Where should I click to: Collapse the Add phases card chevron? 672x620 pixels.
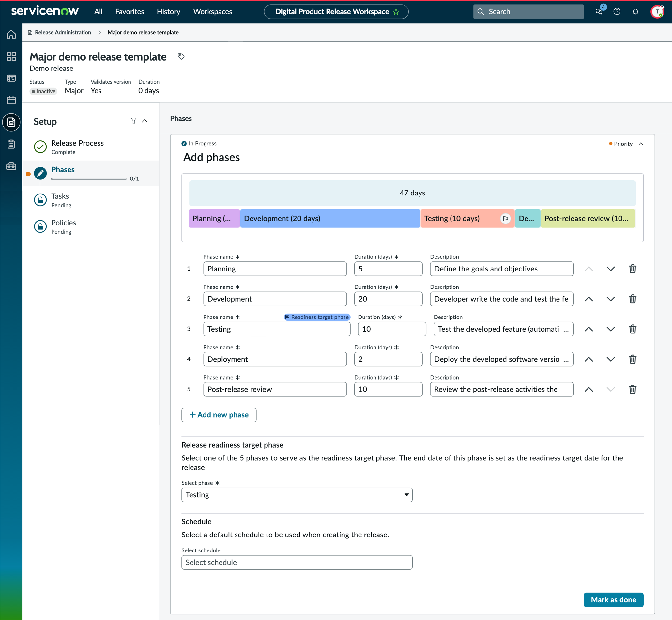point(641,144)
